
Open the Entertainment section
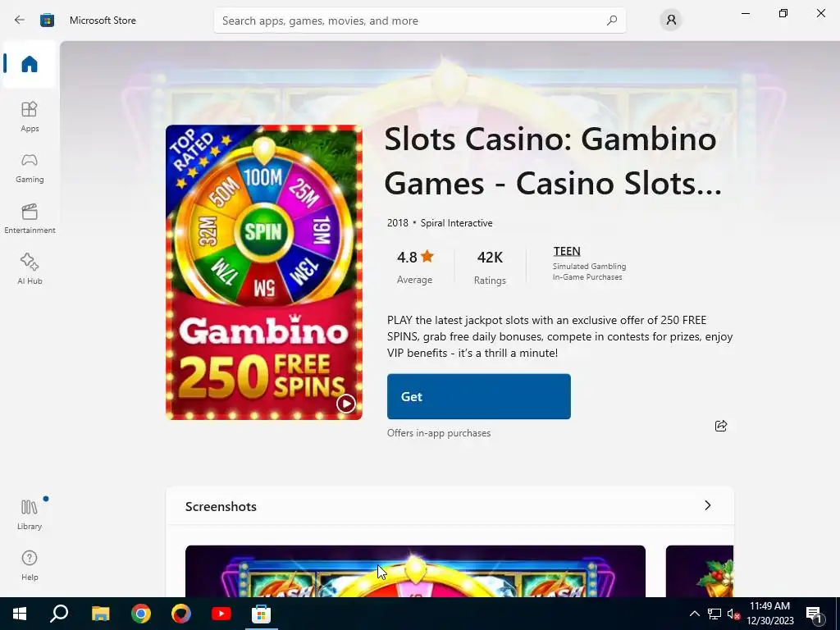coord(30,218)
